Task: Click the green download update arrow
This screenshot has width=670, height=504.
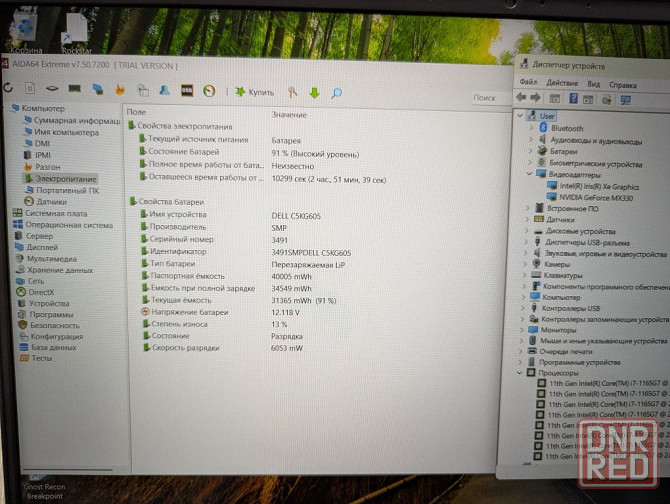Action: click(x=314, y=93)
